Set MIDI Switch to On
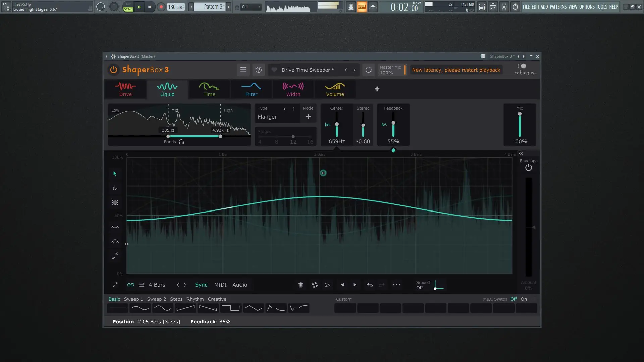 click(524, 299)
